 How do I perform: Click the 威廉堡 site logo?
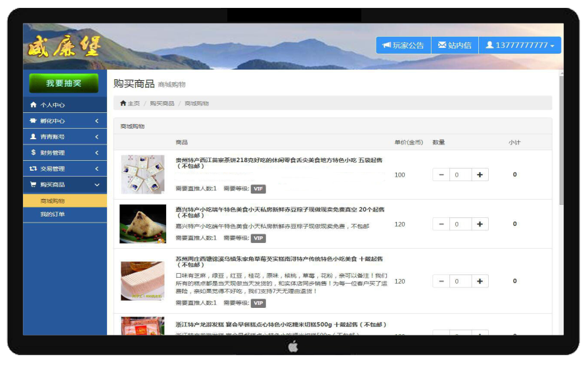[64, 47]
